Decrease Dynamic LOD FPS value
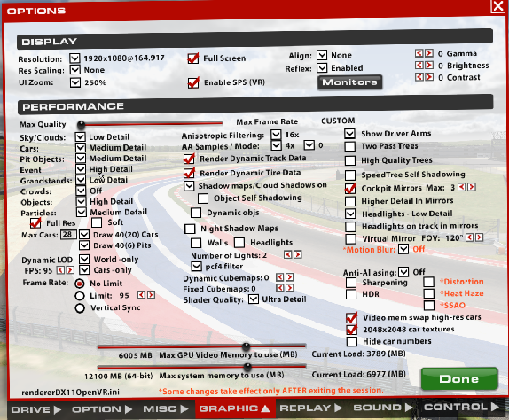 (60, 270)
